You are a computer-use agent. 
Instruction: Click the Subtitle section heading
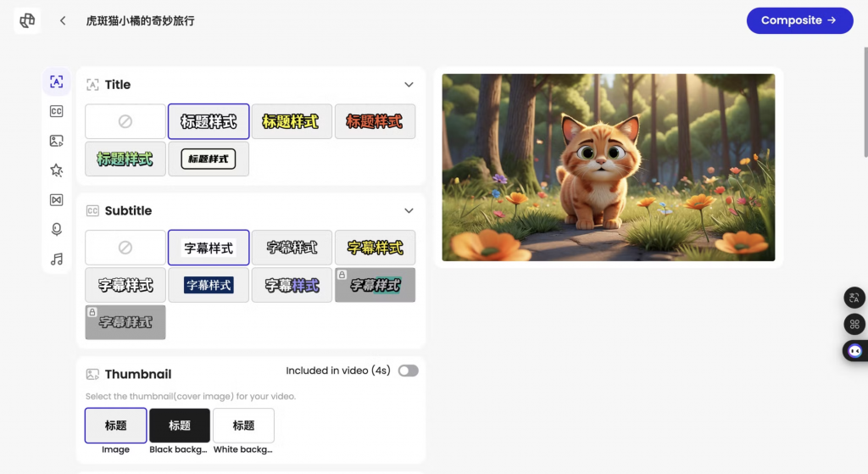pos(129,211)
